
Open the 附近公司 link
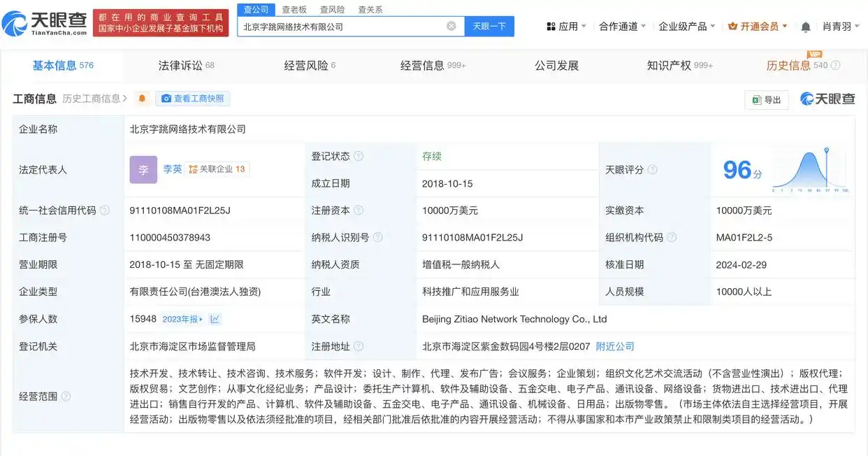(x=615, y=345)
